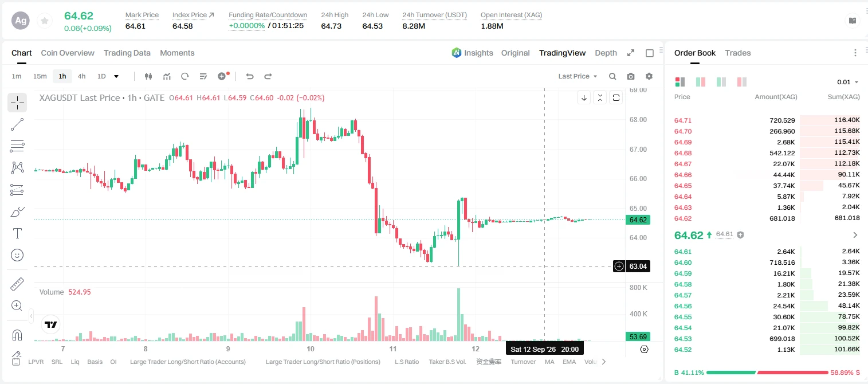868x384 pixels.
Task: Show only buy orders in order book
Action: tap(721, 82)
